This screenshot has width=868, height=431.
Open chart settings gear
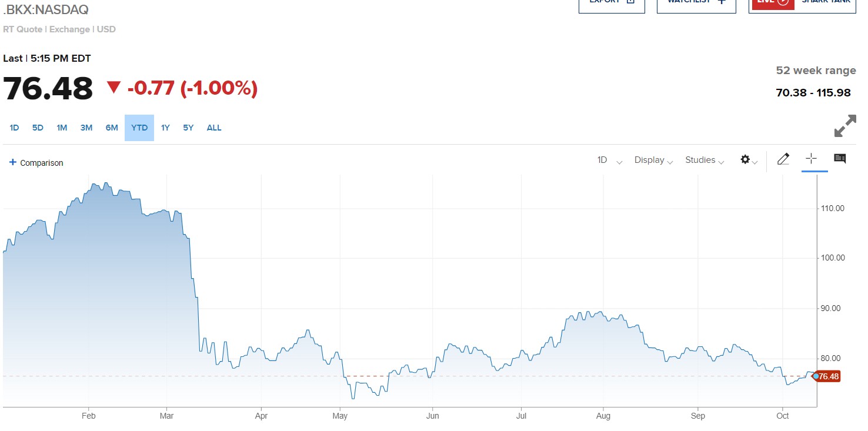(x=745, y=160)
